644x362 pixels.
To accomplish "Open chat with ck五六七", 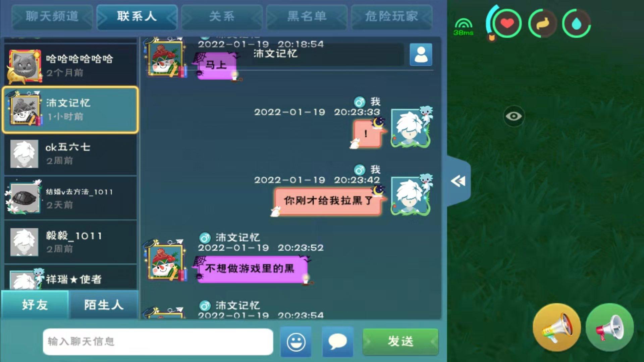I will point(70,154).
